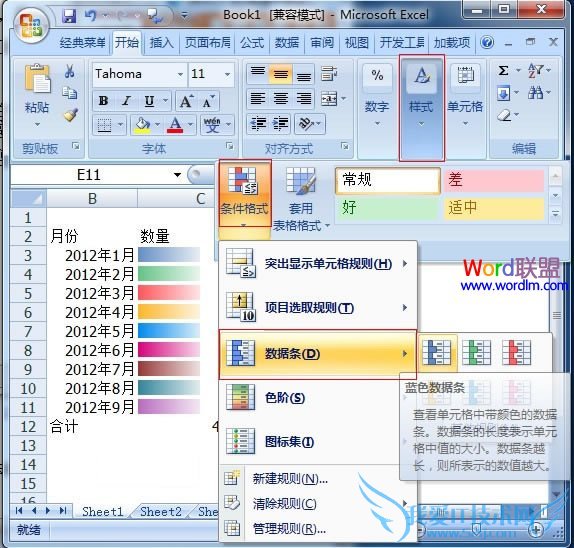This screenshot has height=548, width=574.
Task: Select the blue data bar option
Action: 437,353
